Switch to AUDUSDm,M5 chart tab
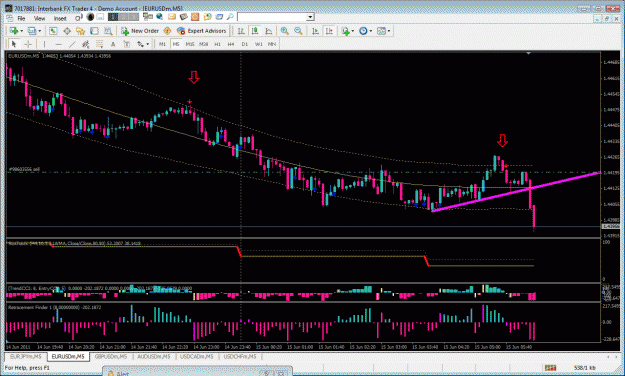 tap(154, 356)
